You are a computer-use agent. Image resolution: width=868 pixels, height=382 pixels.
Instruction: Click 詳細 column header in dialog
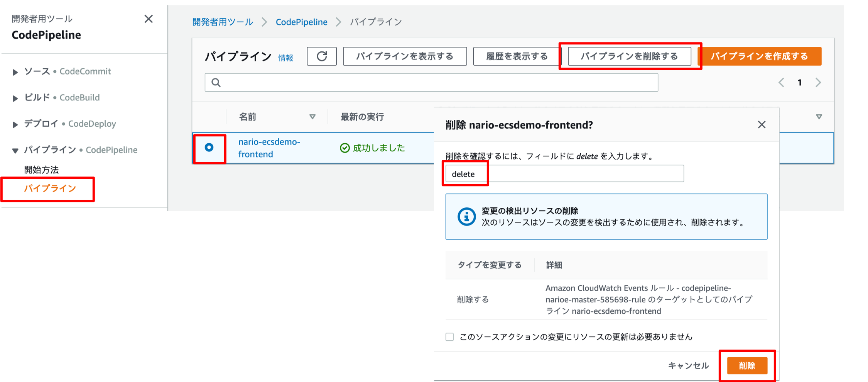[x=554, y=265]
